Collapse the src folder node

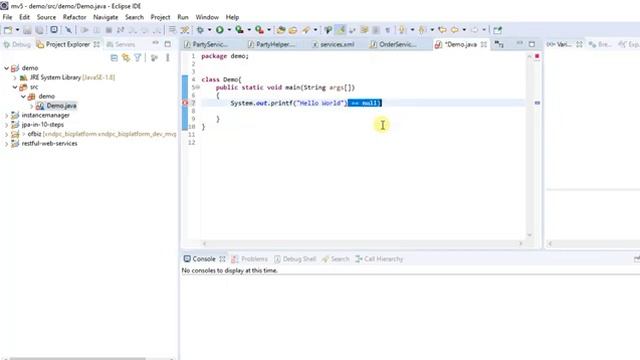pos(15,87)
